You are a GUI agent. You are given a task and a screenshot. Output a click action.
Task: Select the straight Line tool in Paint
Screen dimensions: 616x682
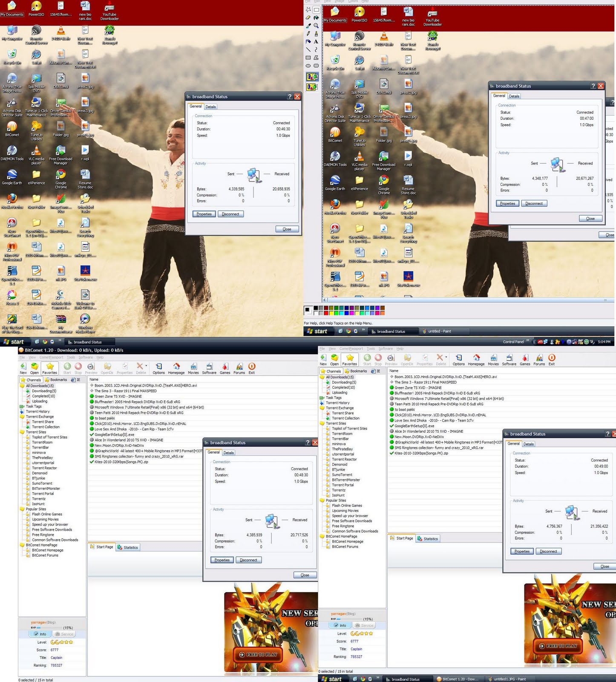(308, 49)
